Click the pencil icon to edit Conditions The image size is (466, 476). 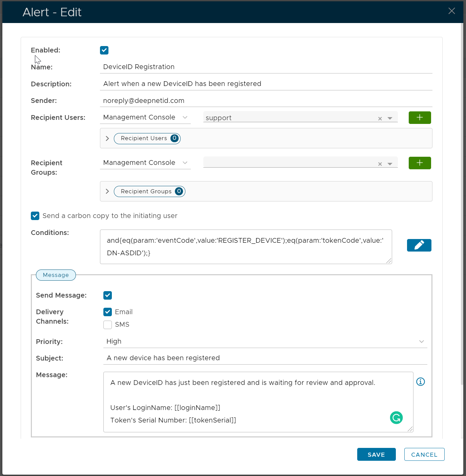419,245
